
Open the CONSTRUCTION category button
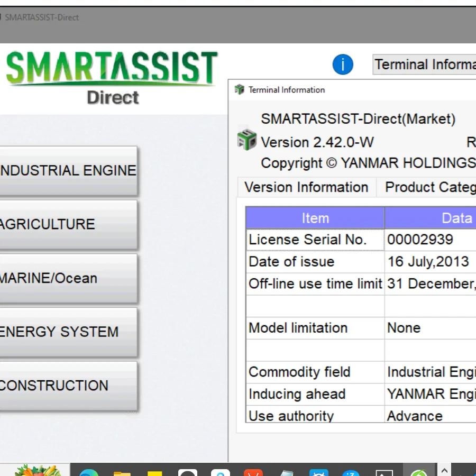(x=68, y=386)
